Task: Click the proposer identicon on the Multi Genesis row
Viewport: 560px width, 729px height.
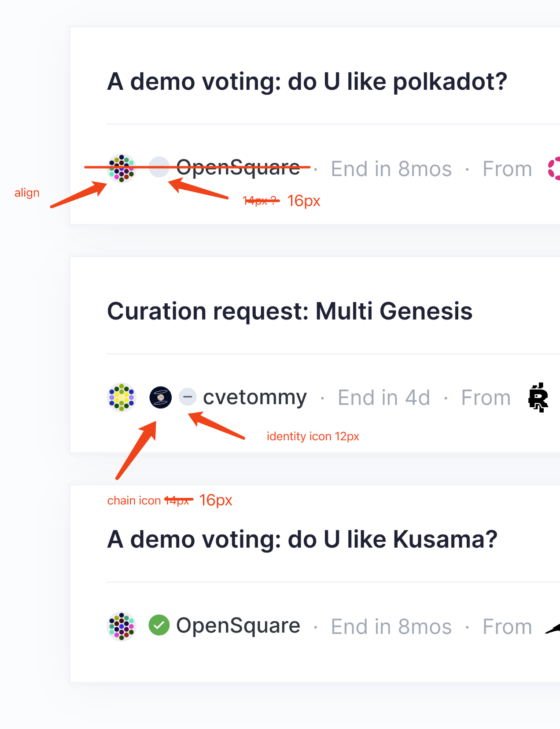Action: coord(122,397)
